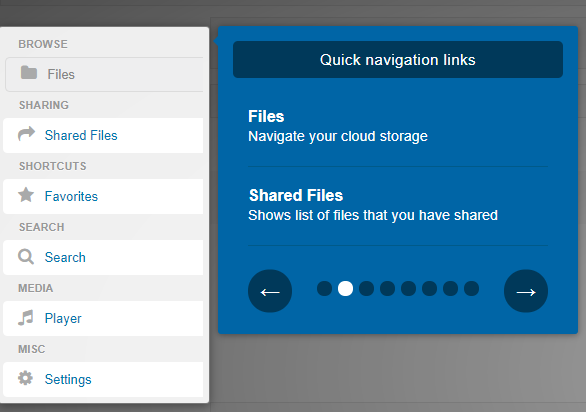
Task: Jump to the fifth tour pagination dot
Action: pyautogui.click(x=408, y=289)
